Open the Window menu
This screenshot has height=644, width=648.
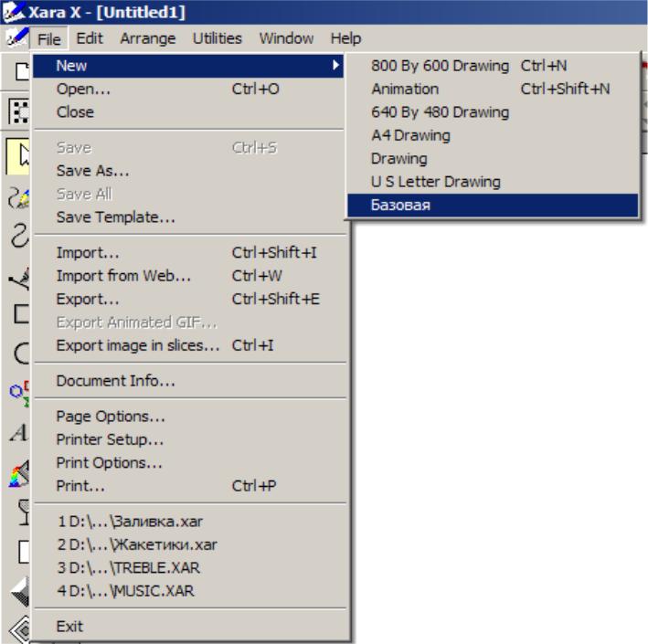tap(286, 38)
